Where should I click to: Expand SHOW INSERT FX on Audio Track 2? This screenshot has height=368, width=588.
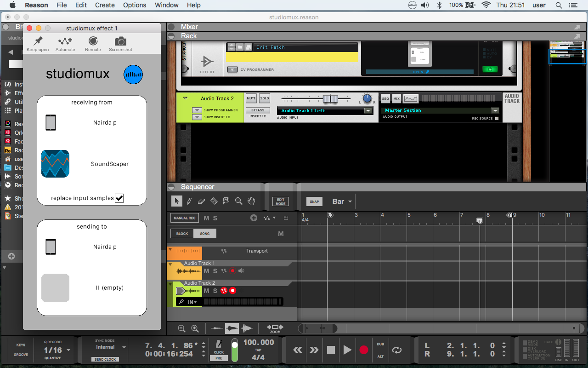pyautogui.click(x=197, y=117)
